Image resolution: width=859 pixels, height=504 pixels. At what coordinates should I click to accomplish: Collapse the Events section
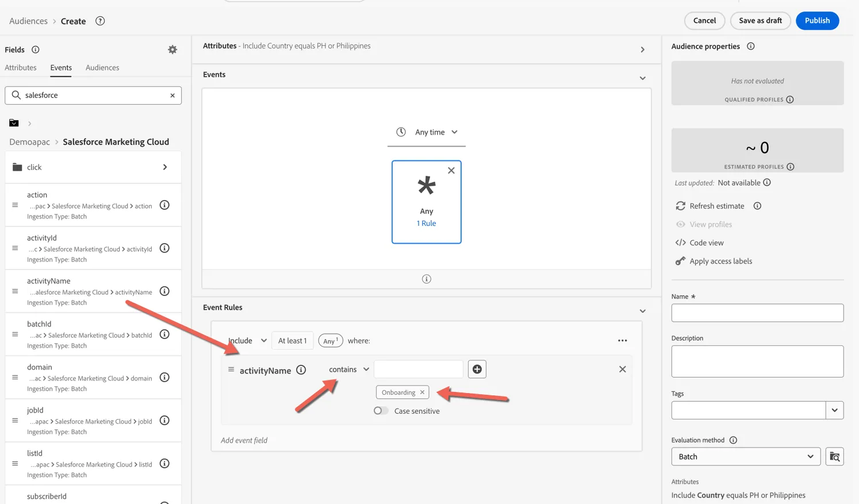click(x=643, y=78)
